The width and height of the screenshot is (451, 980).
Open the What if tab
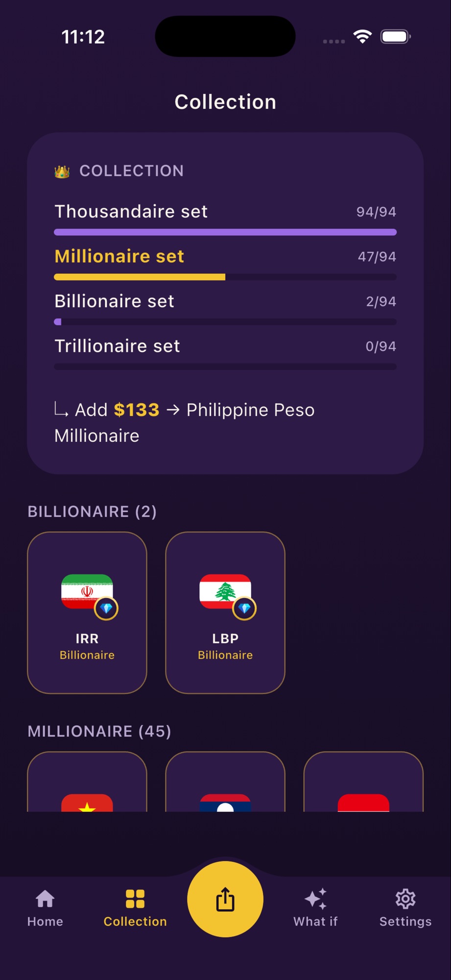pyautogui.click(x=315, y=908)
